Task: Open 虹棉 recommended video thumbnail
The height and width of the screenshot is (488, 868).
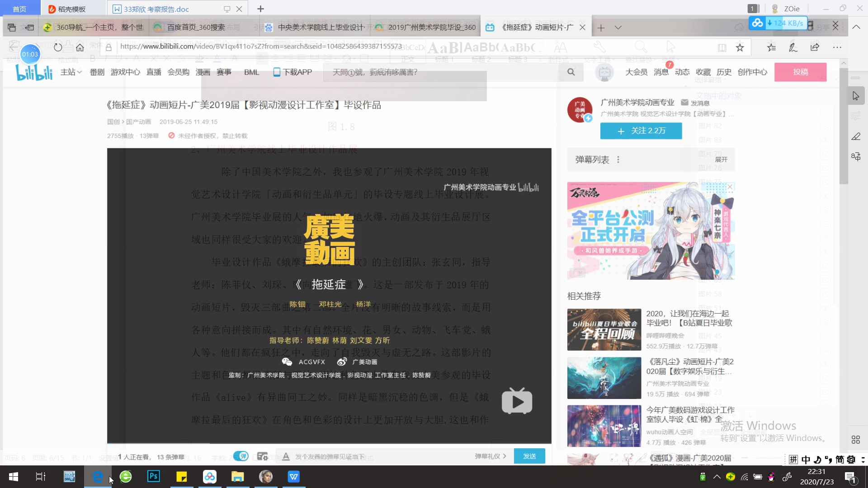Action: pos(604,426)
